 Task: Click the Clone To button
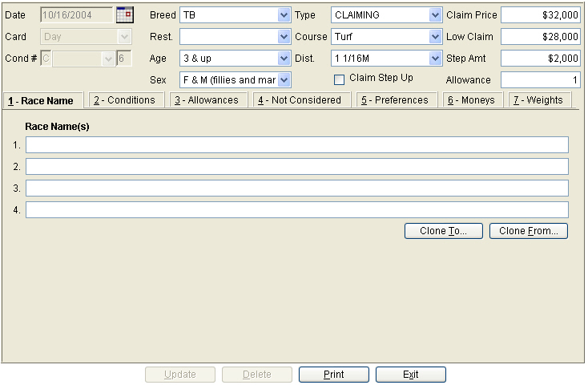tap(444, 231)
